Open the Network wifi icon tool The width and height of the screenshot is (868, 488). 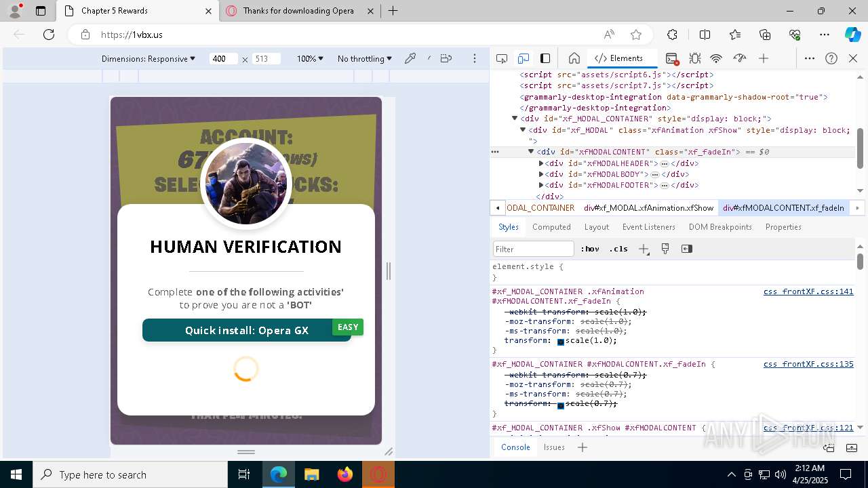(716, 58)
